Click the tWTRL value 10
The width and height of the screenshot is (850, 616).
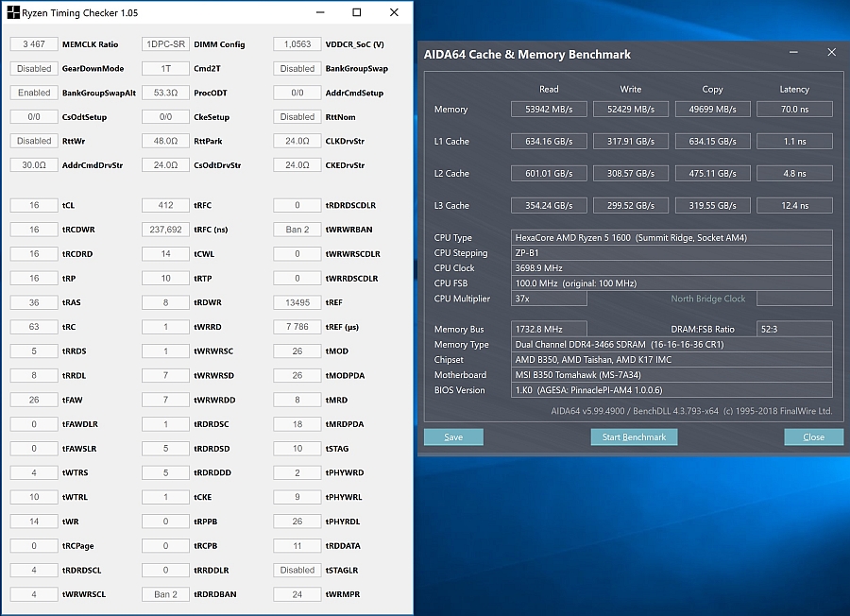point(34,497)
